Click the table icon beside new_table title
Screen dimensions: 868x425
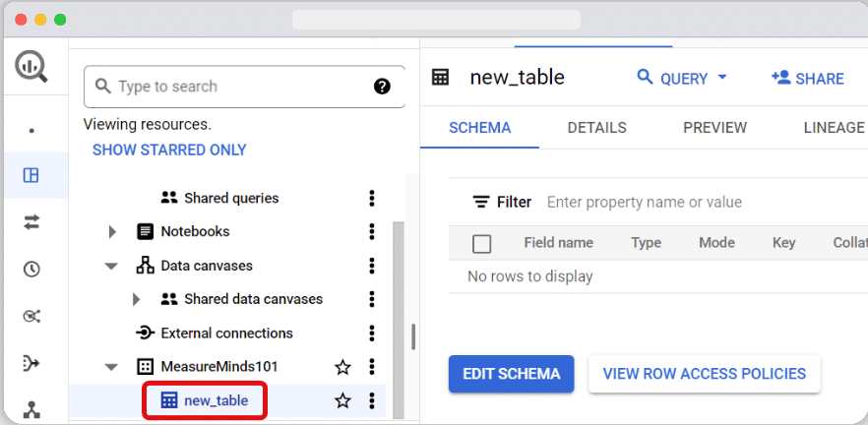tap(440, 78)
